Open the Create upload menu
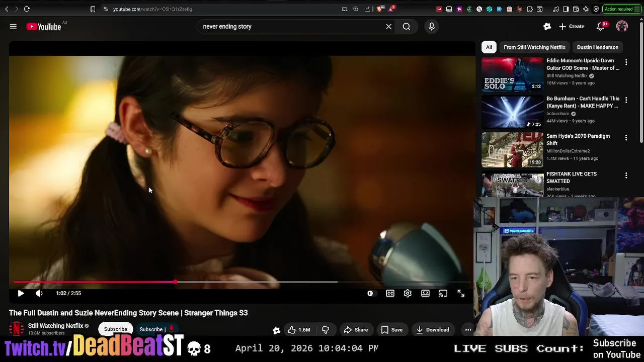This screenshot has width=644, height=362. click(572, 27)
